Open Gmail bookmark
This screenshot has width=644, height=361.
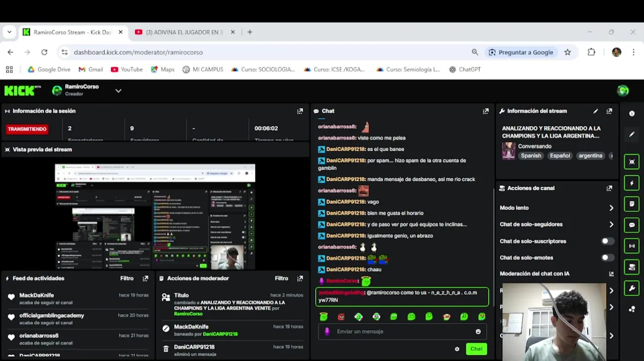(90, 70)
